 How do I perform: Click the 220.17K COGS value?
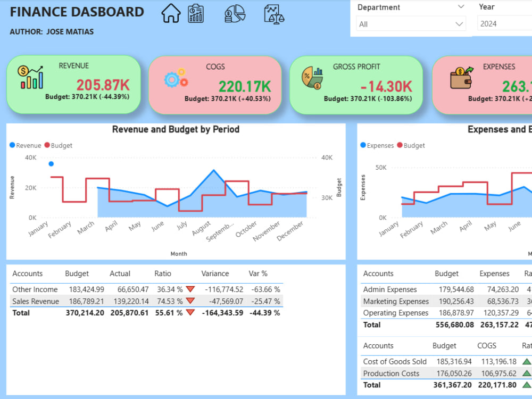245,87
